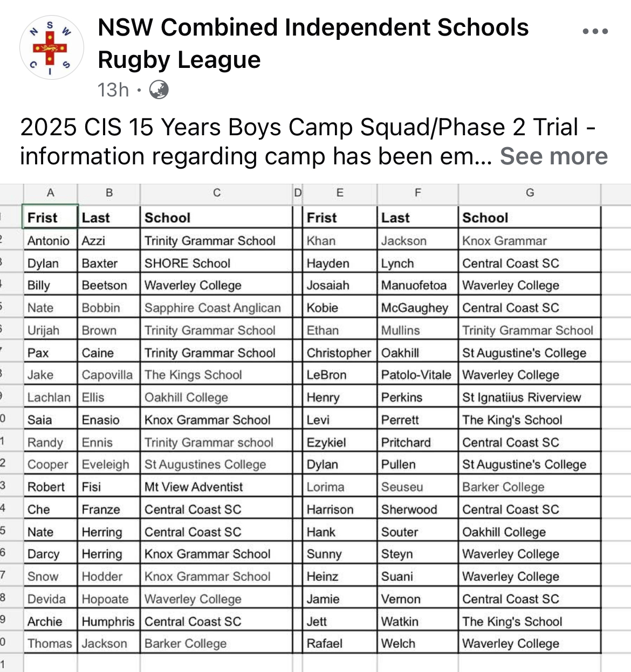Image resolution: width=631 pixels, height=672 pixels.
Task: Select column G header in spreadsheet
Action: coord(530,193)
